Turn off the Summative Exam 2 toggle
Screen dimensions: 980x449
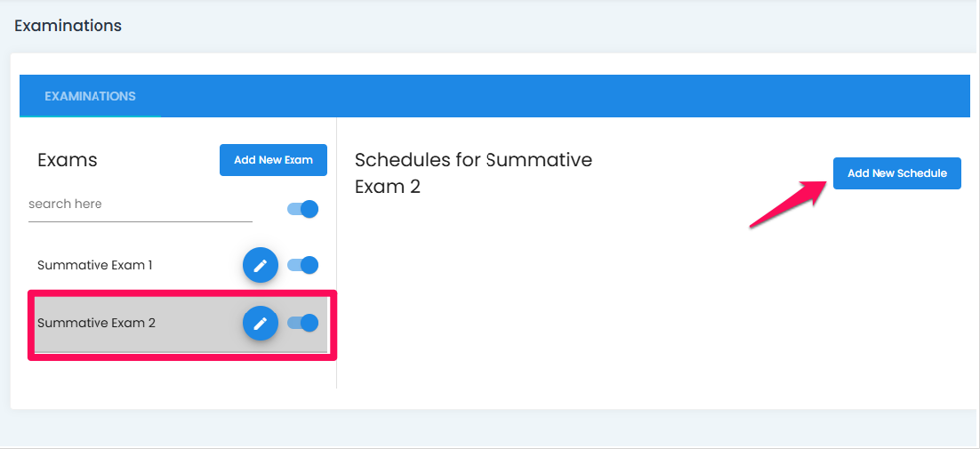303,323
